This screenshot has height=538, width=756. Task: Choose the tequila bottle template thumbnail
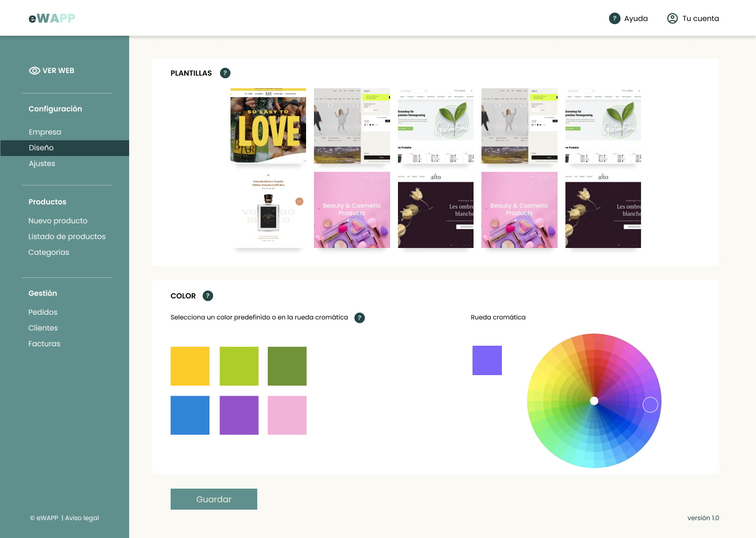click(268, 210)
